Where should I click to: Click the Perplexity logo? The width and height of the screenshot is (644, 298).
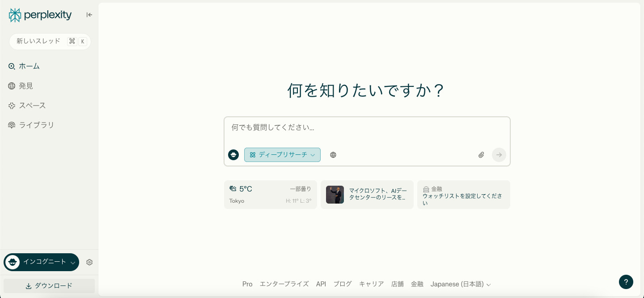click(x=40, y=15)
